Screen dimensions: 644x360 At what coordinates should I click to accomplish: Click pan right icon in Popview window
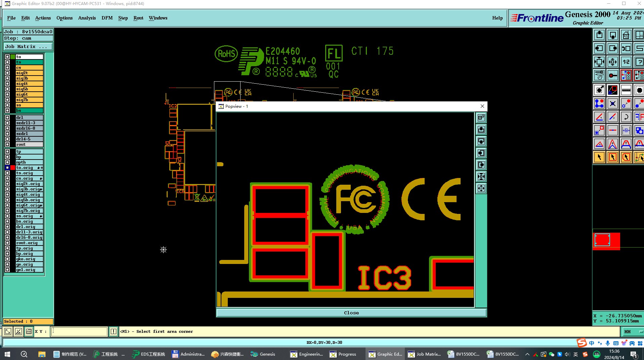click(x=481, y=165)
